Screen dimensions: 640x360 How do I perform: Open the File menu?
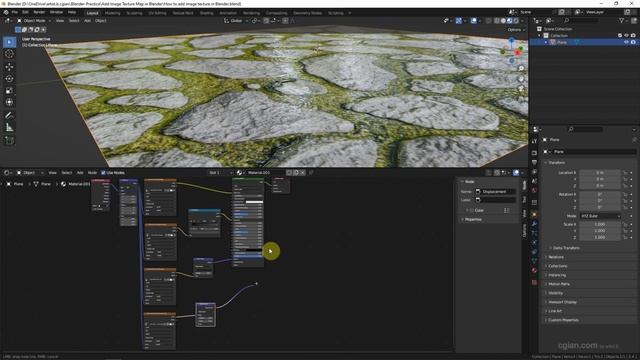[15, 13]
